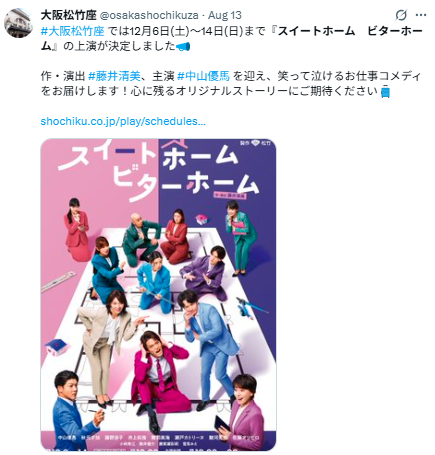
Task: Click the blue drill prop on poster
Action: (x=252, y=308)
